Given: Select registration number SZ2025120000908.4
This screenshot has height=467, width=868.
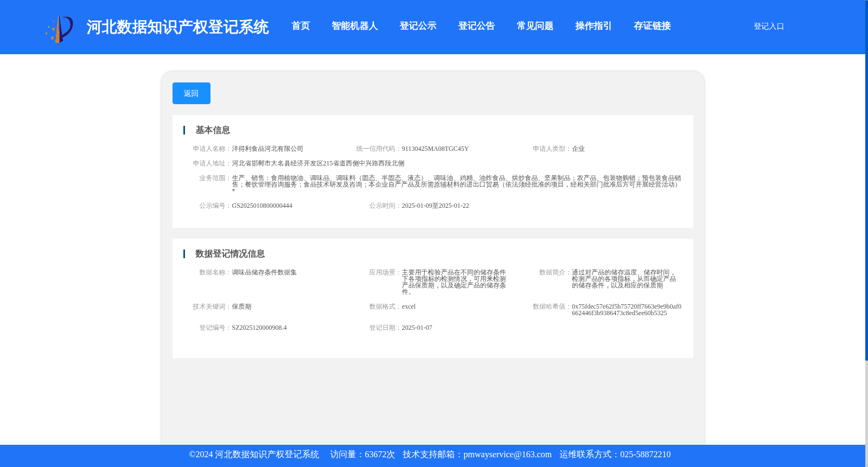Looking at the screenshot, I should (x=259, y=328).
